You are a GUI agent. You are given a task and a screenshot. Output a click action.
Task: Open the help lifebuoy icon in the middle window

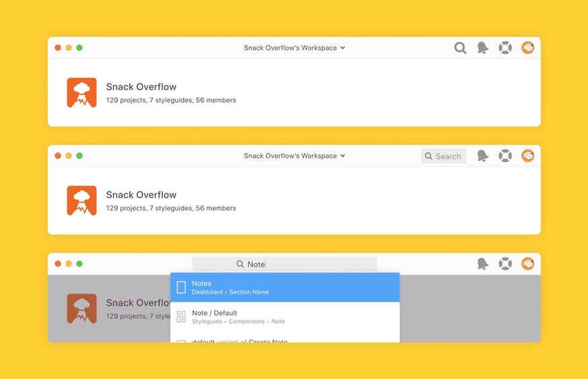505,156
